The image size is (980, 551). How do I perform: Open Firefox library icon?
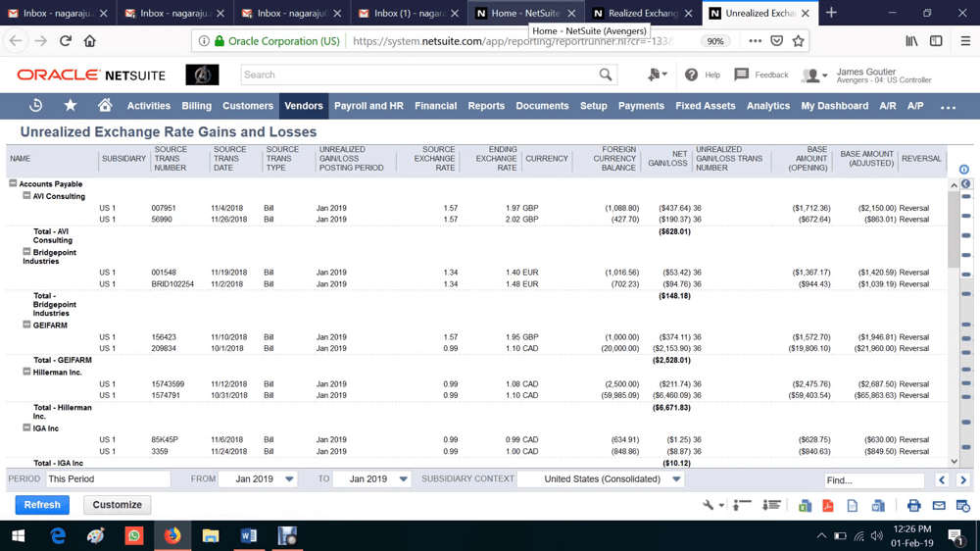tap(911, 40)
